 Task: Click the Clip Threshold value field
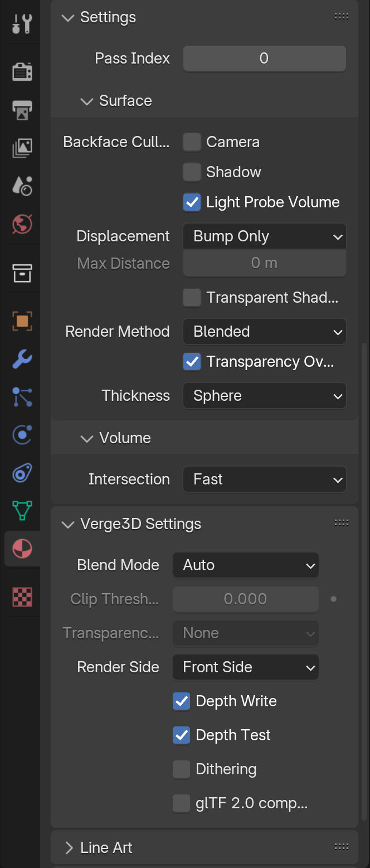[246, 599]
